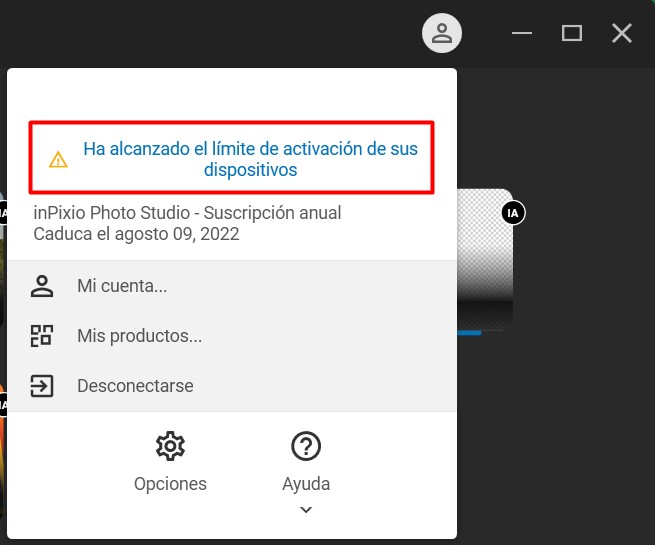Viewport: 655px width, 545px height.
Task: Close the inPixio window
Action: pyautogui.click(x=622, y=33)
